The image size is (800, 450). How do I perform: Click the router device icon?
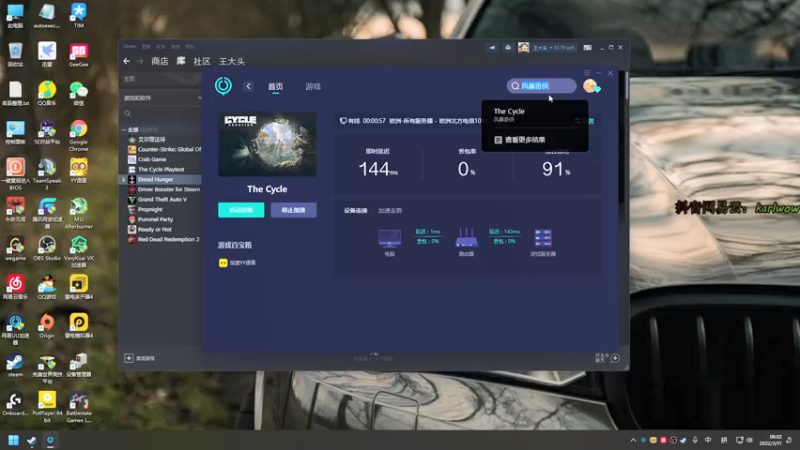(466, 238)
